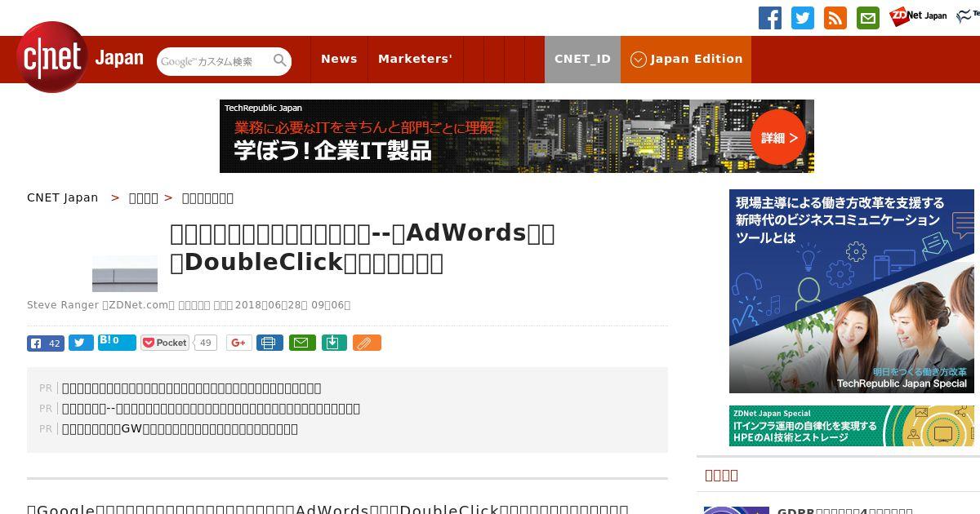Viewport: 980px width, 514px height.
Task: Click the TechRepublic Japan top banner ad
Action: [x=517, y=136]
